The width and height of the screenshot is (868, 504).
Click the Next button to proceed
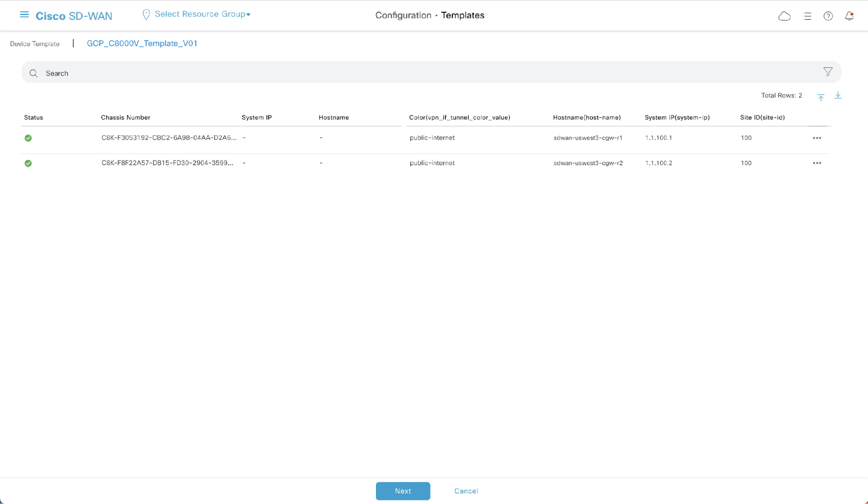[403, 491]
